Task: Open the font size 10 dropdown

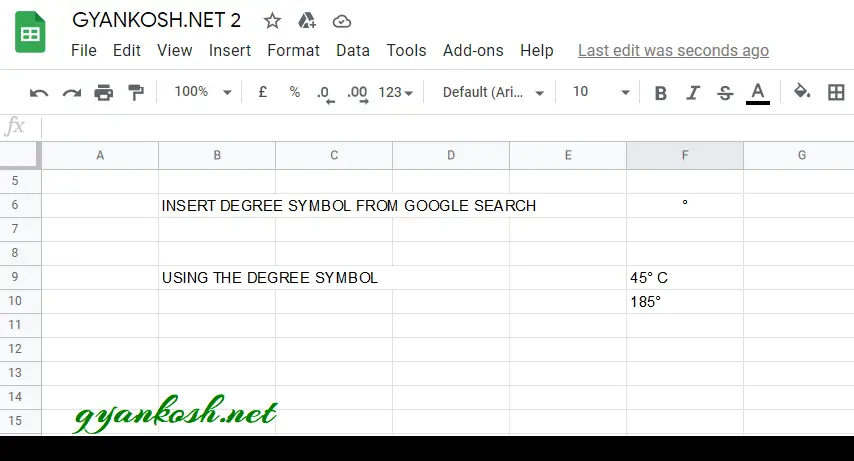Action: point(600,92)
